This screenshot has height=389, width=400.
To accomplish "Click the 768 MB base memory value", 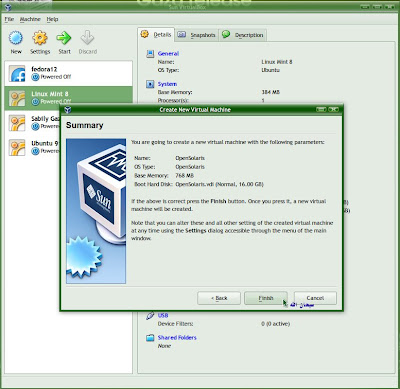I will 185,176.
